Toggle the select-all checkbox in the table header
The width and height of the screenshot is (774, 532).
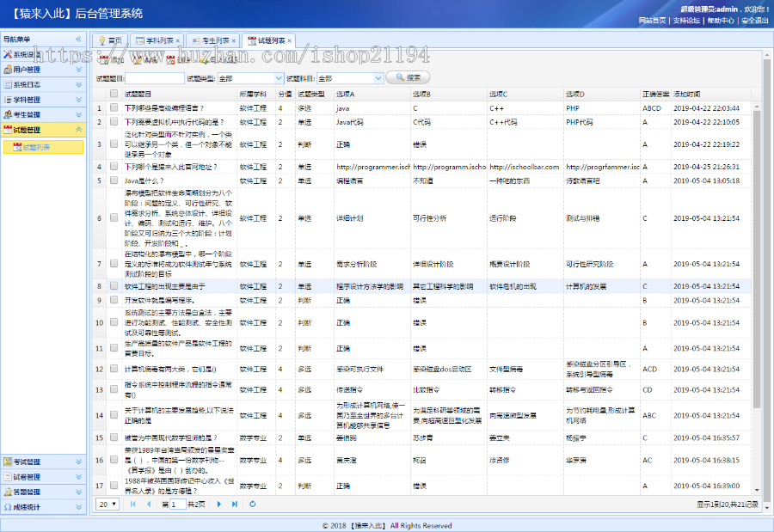click(114, 95)
